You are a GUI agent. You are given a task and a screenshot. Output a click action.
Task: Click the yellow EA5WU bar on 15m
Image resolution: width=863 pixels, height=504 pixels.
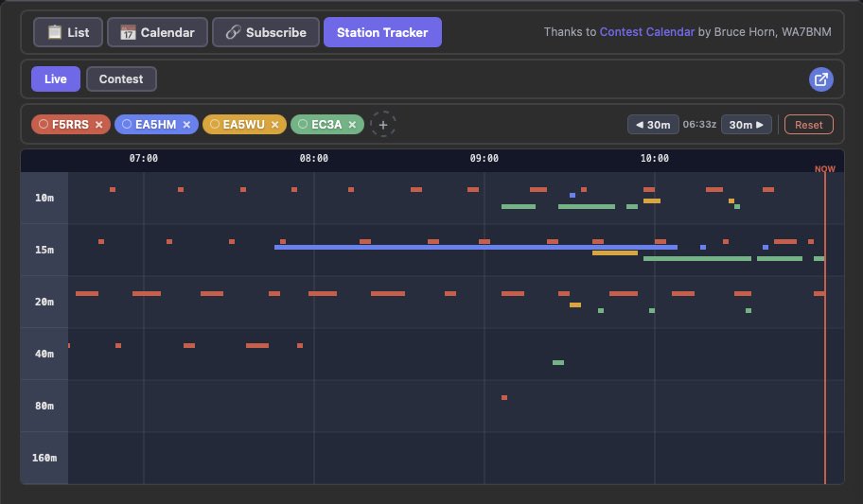click(615, 253)
